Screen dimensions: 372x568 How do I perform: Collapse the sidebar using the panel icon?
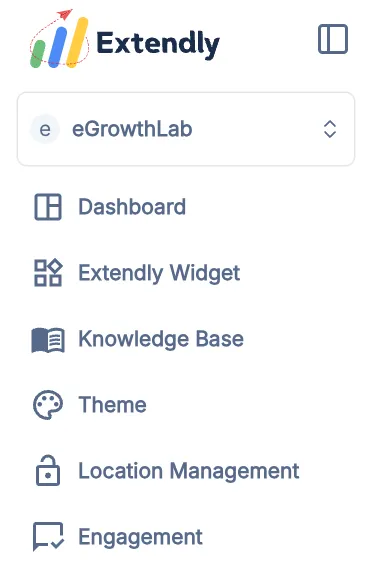[333, 39]
